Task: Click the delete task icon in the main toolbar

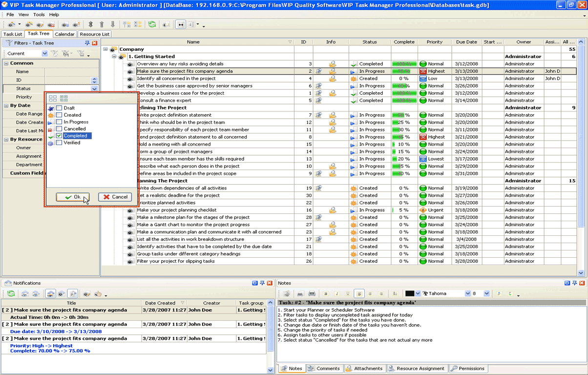Action: [50, 24]
